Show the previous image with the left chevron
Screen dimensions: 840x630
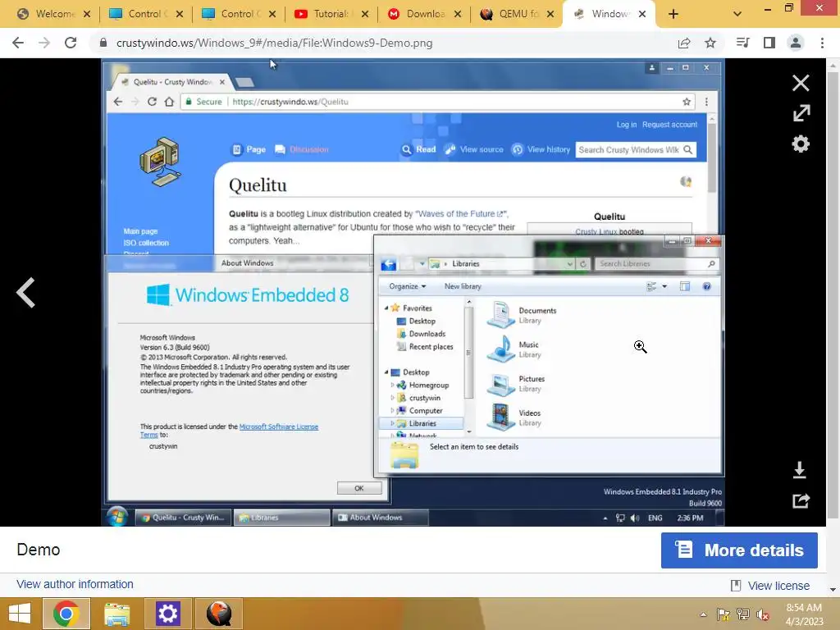(25, 293)
